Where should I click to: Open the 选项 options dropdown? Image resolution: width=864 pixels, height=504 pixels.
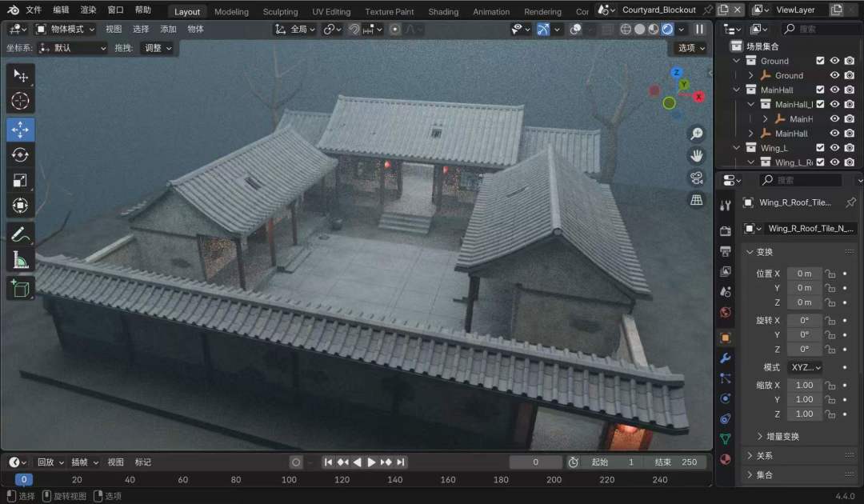pos(691,48)
